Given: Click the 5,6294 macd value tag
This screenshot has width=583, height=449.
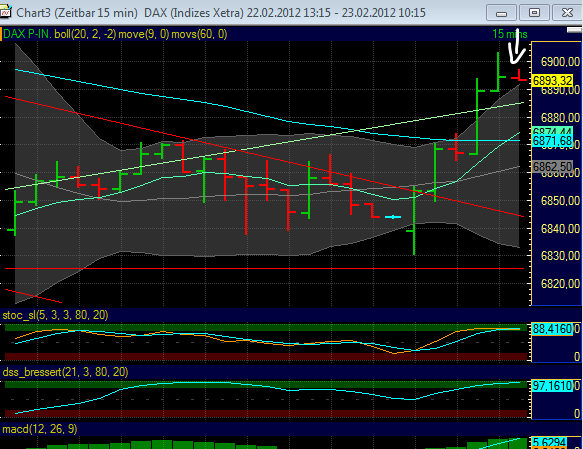Looking at the screenshot, I should pyautogui.click(x=550, y=442).
